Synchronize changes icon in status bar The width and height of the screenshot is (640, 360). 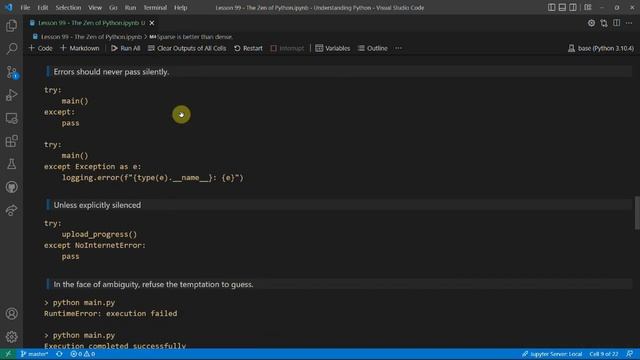click(x=59, y=354)
